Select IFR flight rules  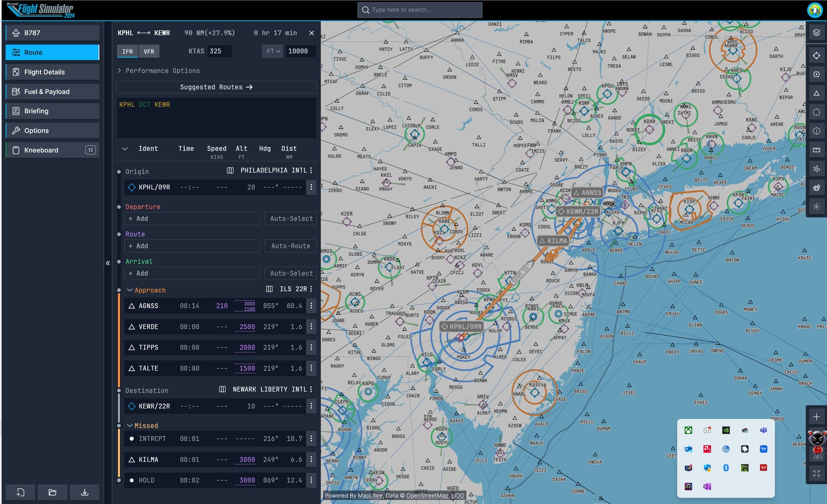pos(127,51)
